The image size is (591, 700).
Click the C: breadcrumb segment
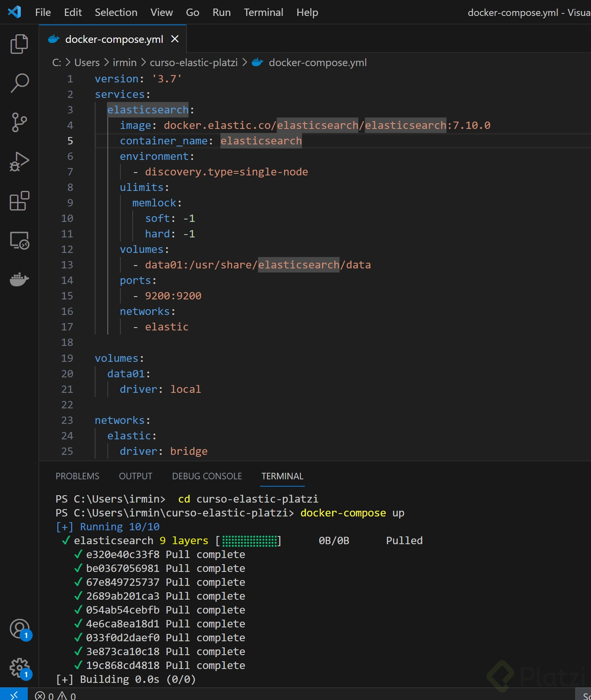click(x=57, y=62)
